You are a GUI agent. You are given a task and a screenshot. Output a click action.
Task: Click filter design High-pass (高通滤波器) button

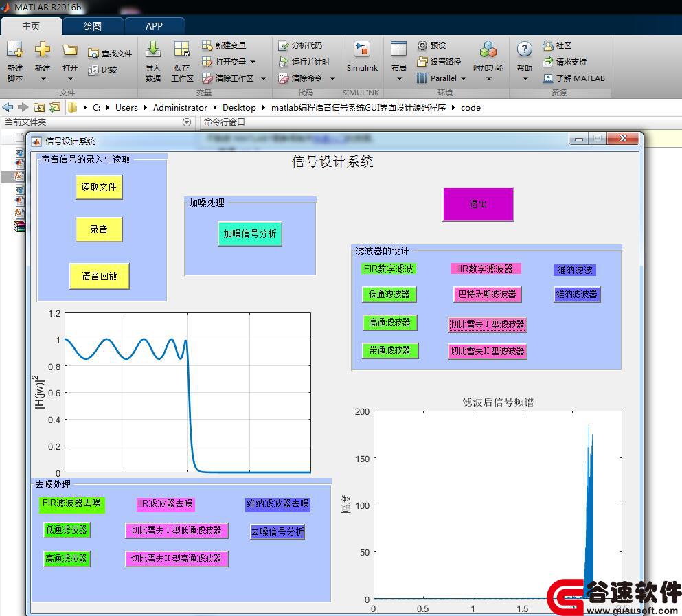pos(389,322)
